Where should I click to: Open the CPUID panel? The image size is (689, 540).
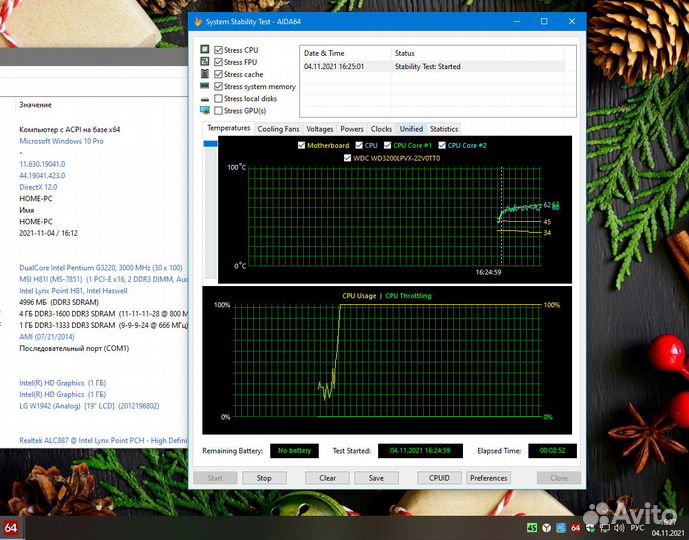tap(439, 478)
